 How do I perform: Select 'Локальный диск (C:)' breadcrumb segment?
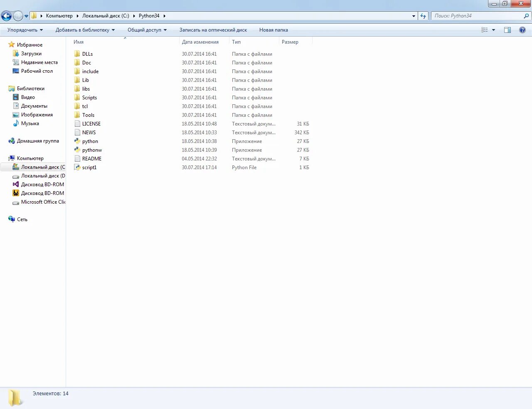(x=106, y=16)
